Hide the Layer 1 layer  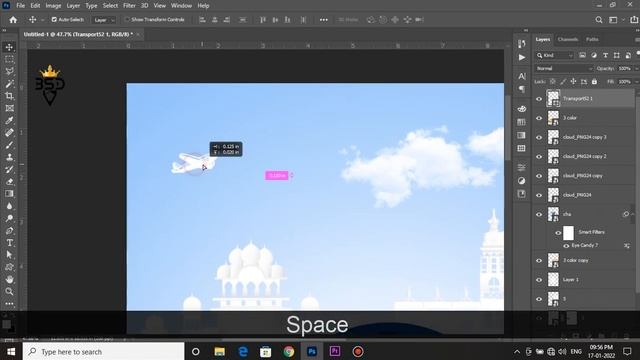(x=539, y=280)
